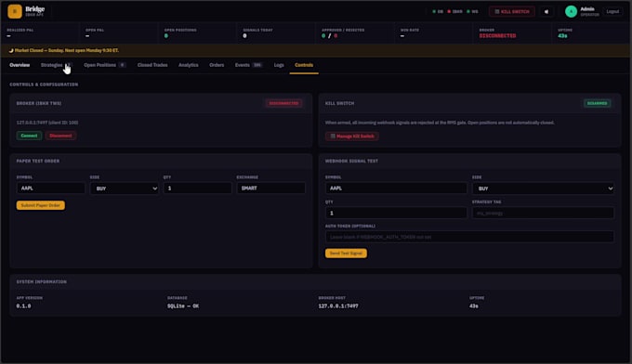
Task: Click the App Version 0.1.0 value
Action: pyautogui.click(x=23, y=306)
